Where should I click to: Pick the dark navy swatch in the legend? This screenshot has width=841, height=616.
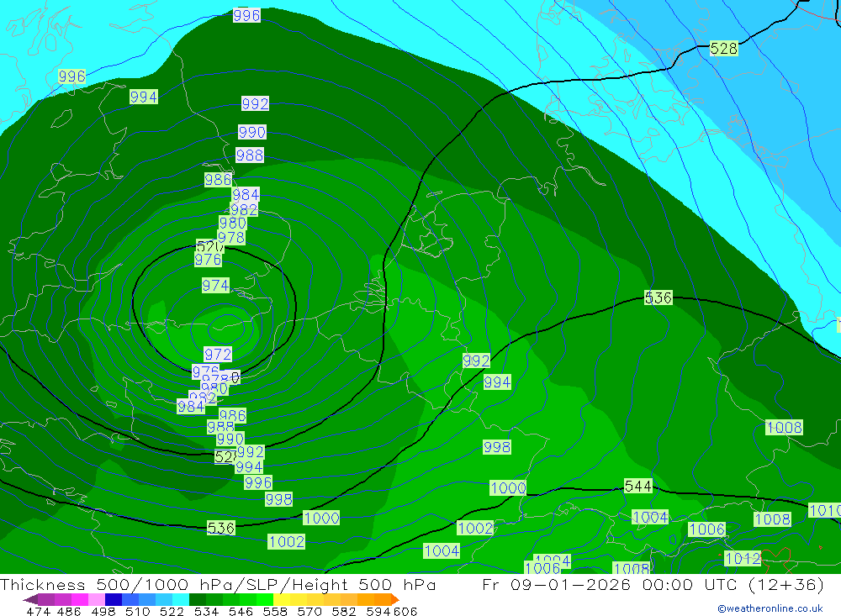(114, 599)
